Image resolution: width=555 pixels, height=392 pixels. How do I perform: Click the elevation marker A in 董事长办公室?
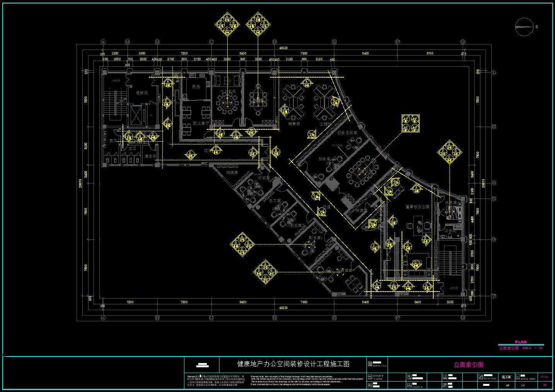(416, 189)
